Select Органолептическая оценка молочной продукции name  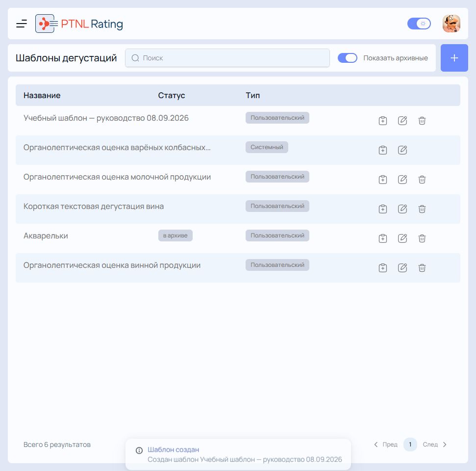coord(117,177)
